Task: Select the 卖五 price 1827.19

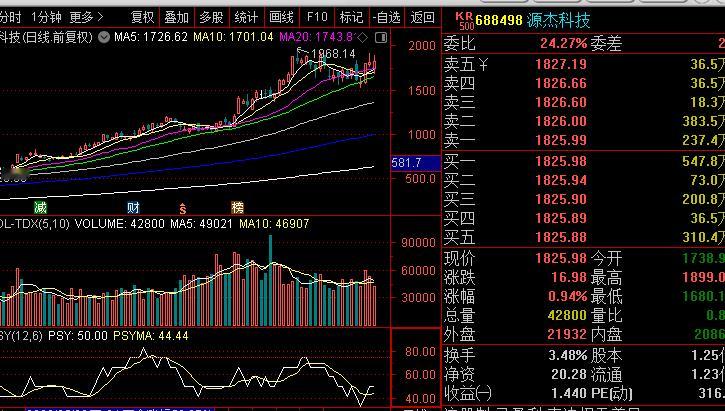Action: tap(561, 64)
